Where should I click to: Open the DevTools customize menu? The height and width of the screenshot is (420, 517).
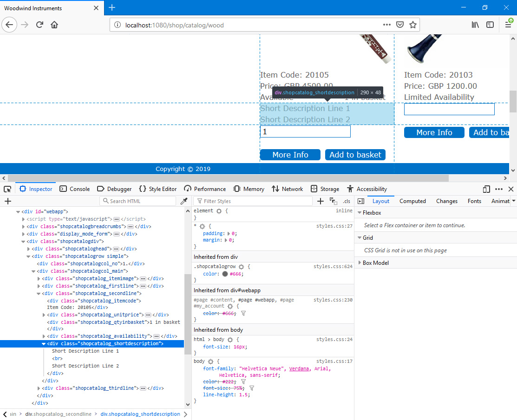pyautogui.click(x=499, y=189)
